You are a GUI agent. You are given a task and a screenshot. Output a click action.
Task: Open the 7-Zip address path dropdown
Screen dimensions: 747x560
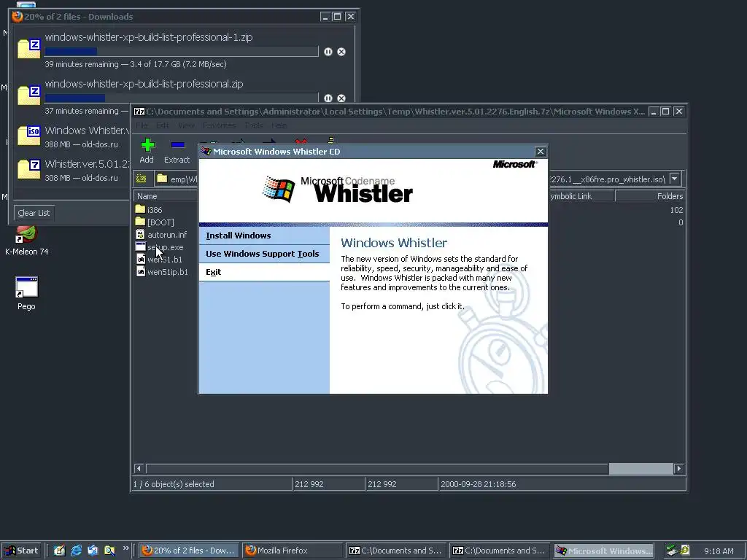[675, 179]
